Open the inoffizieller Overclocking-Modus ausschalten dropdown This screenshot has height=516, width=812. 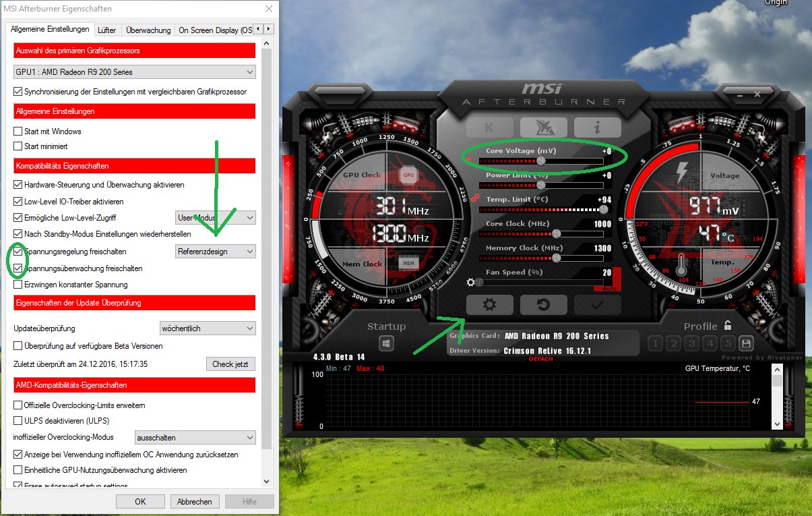(x=195, y=438)
